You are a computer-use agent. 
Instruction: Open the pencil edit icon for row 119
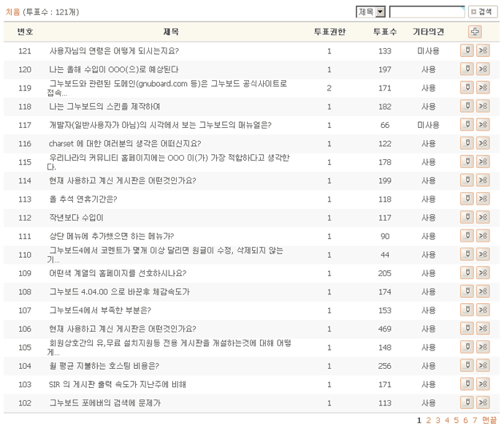tap(467, 88)
